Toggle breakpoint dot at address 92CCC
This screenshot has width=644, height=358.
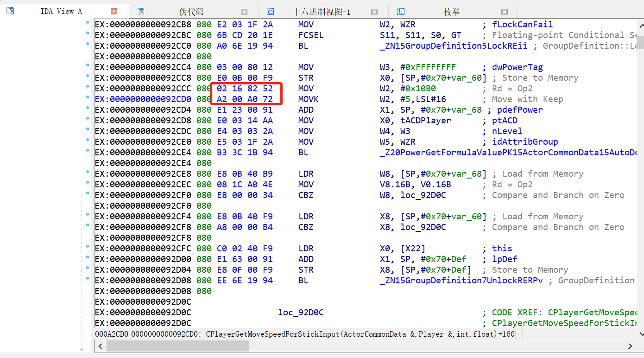click(x=88, y=86)
